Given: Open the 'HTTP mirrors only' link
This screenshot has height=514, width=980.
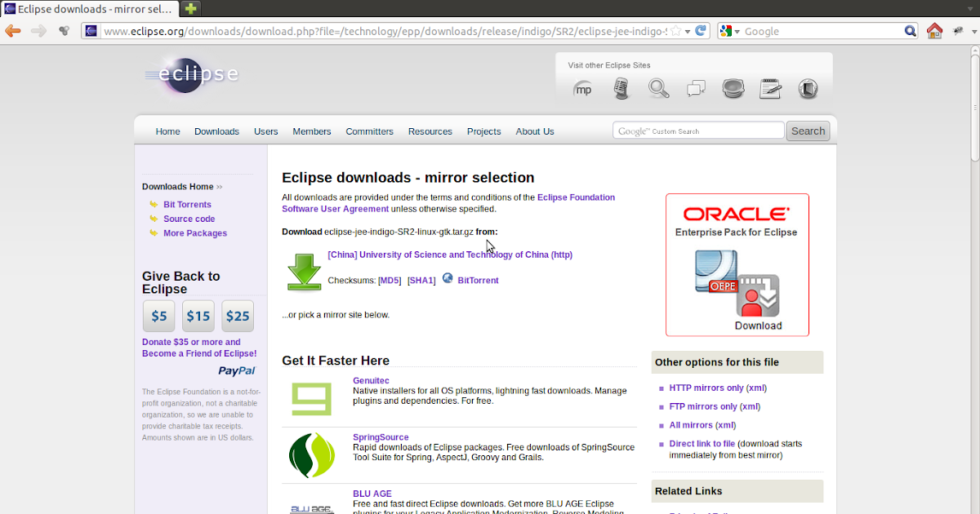Looking at the screenshot, I should click(x=706, y=388).
